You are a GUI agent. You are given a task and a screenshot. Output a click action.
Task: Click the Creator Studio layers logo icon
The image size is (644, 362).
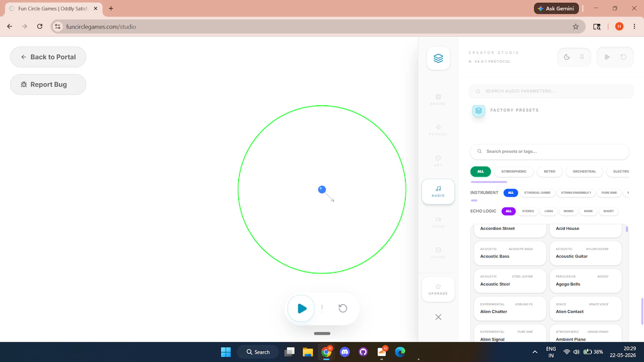point(438,58)
